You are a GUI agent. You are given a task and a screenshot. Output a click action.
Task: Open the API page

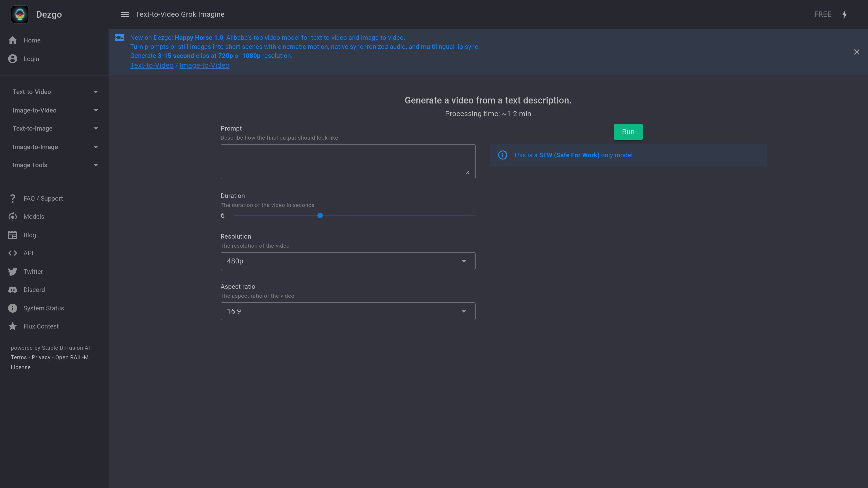[54, 253]
